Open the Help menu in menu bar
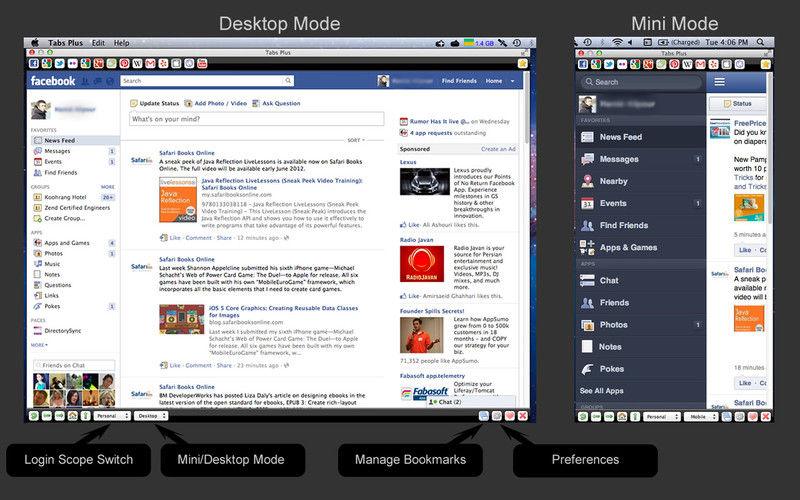This screenshot has height=500, width=800. (x=121, y=43)
